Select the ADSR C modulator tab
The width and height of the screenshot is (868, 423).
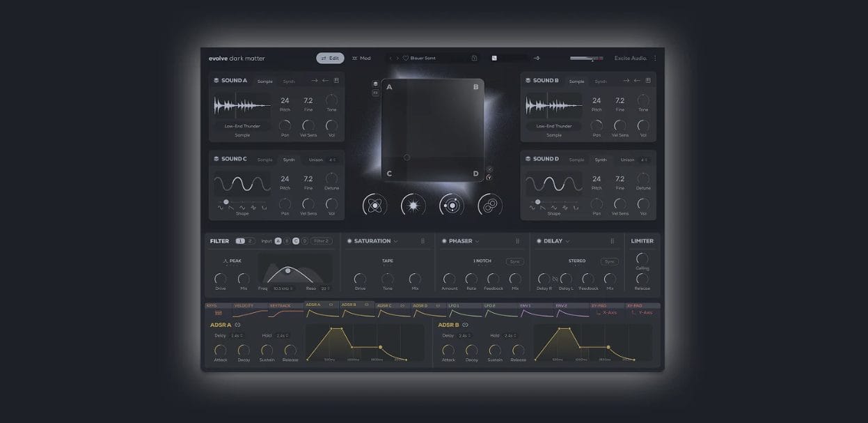pyautogui.click(x=393, y=310)
